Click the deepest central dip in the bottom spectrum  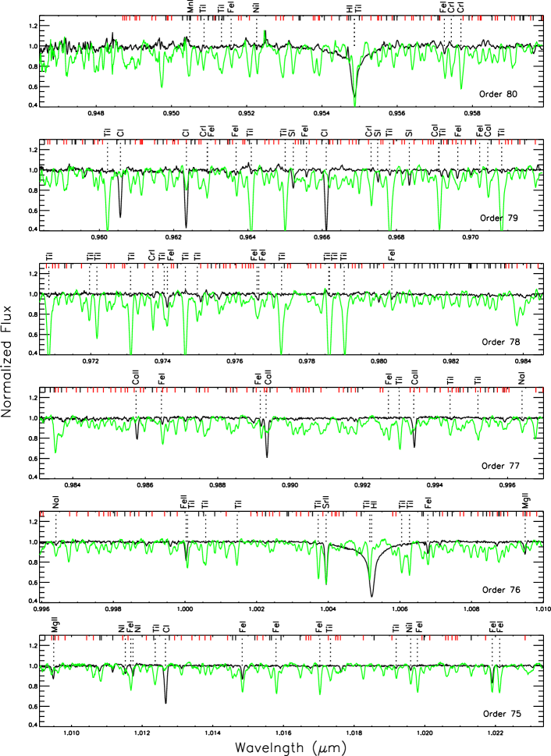(x=319, y=691)
